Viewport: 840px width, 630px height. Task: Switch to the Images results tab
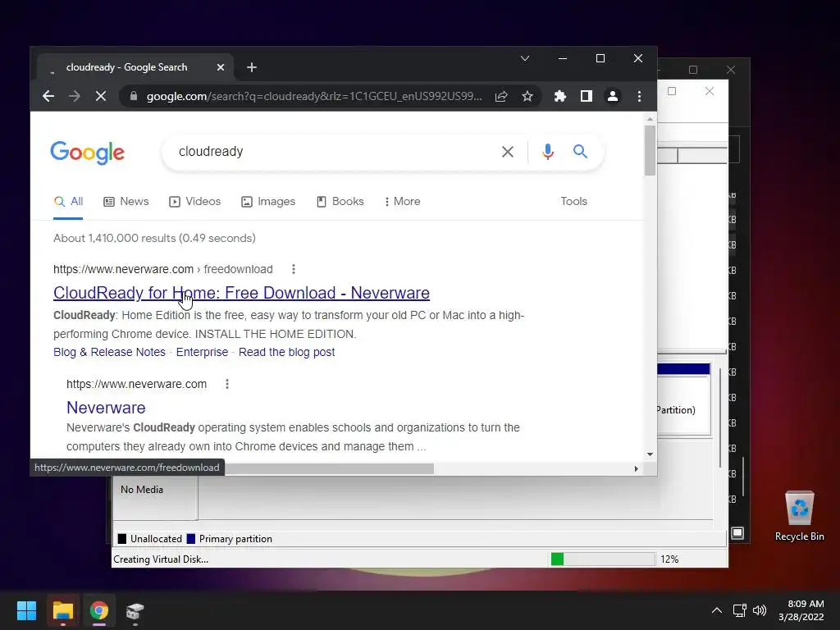click(x=268, y=202)
